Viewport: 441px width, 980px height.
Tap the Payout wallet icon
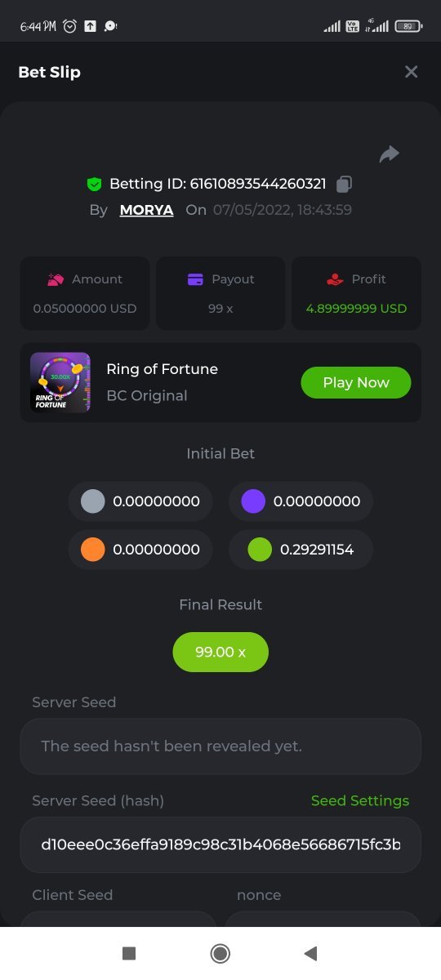[195, 279]
